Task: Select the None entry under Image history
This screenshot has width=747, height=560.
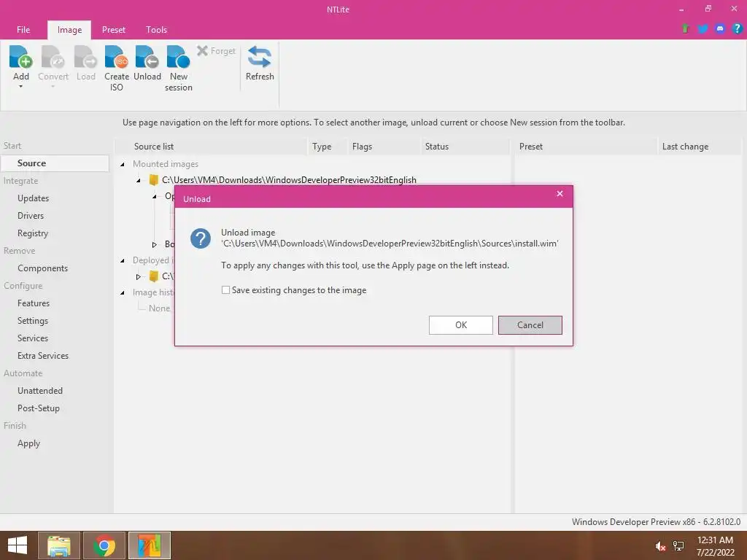Action: coord(159,308)
